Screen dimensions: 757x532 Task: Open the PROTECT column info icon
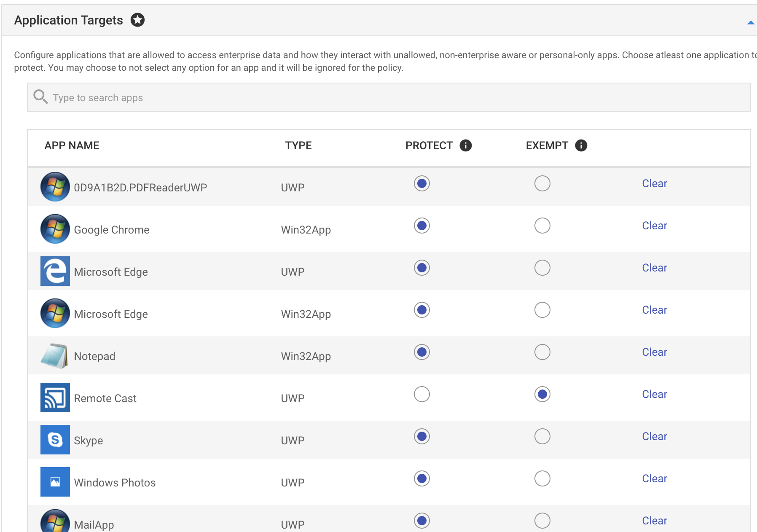[x=465, y=145]
